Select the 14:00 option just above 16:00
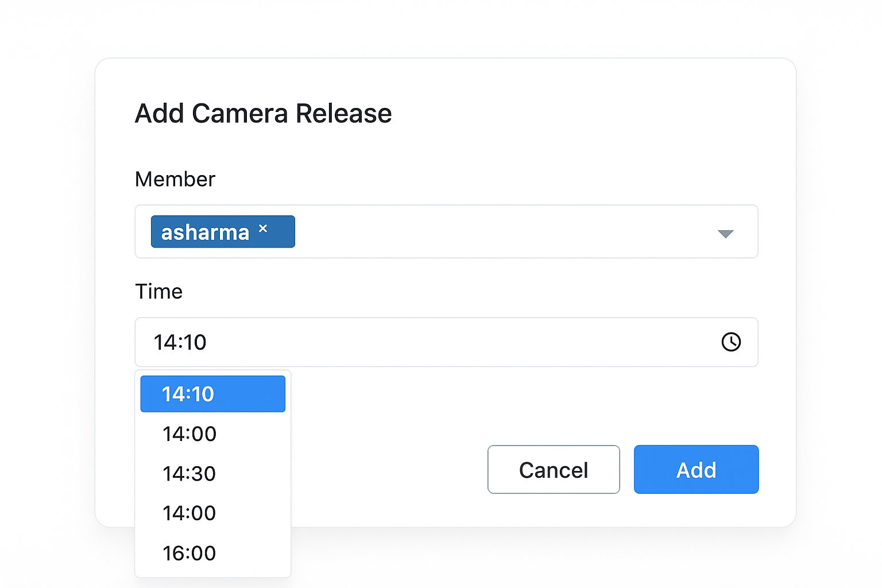This screenshot has width=882, height=588. point(189,513)
